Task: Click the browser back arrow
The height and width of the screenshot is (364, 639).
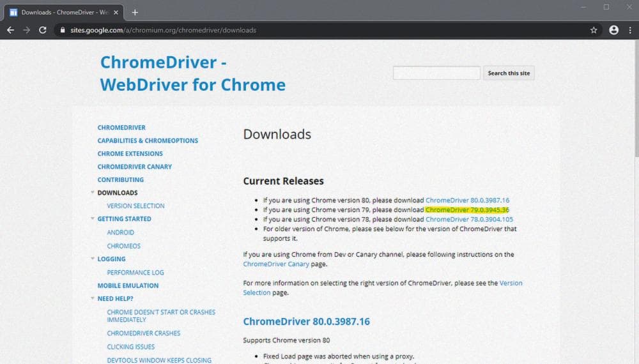Action: [x=11, y=30]
